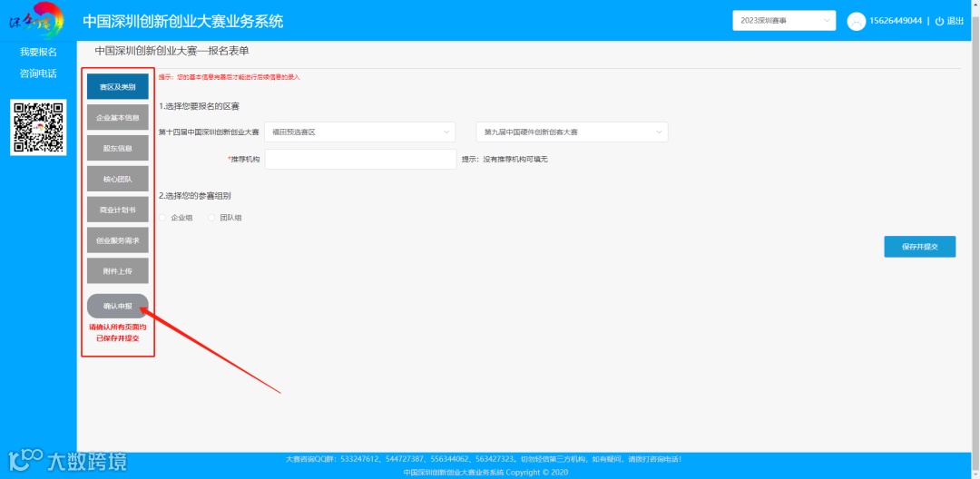Viewport: 980px width, 479px height.
Task: Click the 第十四届中国深圳创新创业大赛 label
Action: [209, 132]
